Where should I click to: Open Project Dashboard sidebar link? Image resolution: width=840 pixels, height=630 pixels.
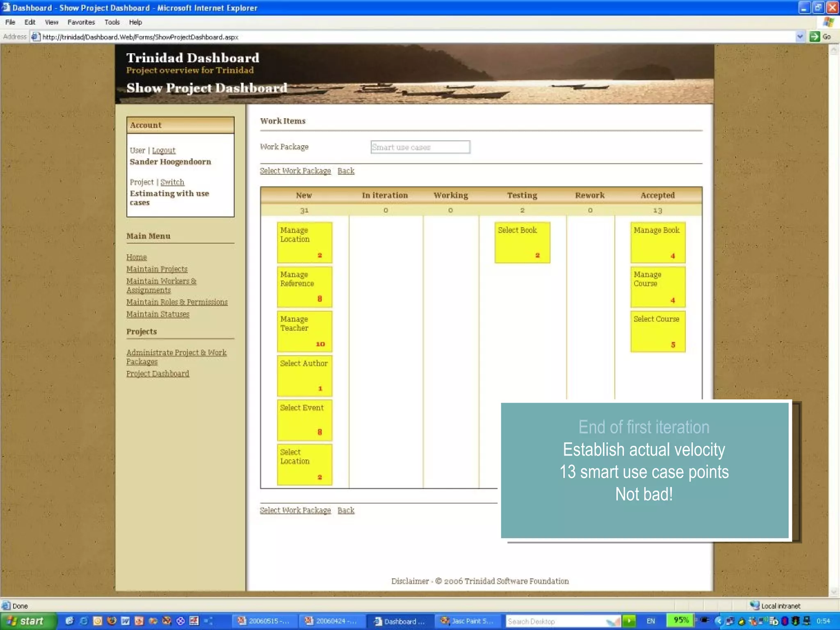pos(157,374)
